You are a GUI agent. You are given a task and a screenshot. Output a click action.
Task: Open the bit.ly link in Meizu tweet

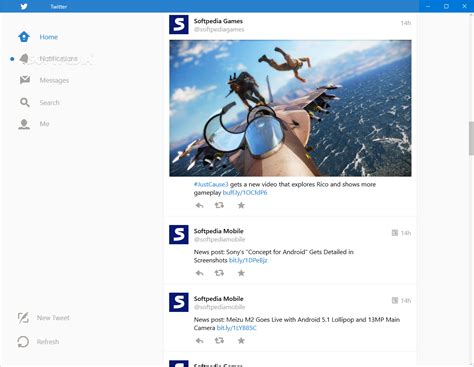pos(236,328)
